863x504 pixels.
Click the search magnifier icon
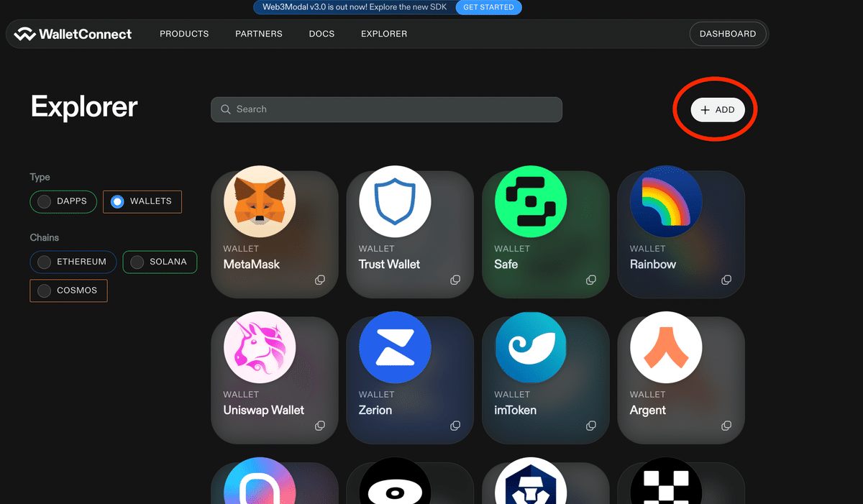(226, 109)
